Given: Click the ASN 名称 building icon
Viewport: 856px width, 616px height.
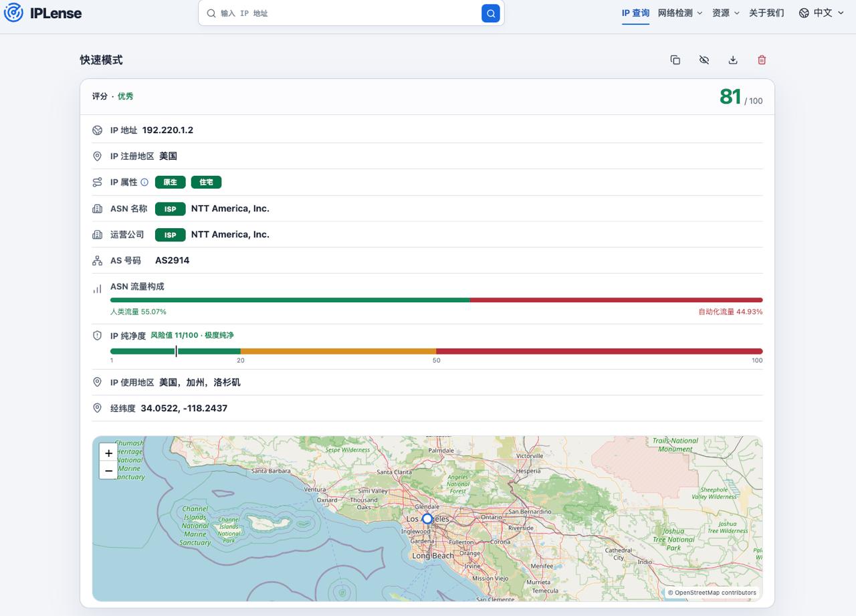Looking at the screenshot, I should click(x=98, y=209).
